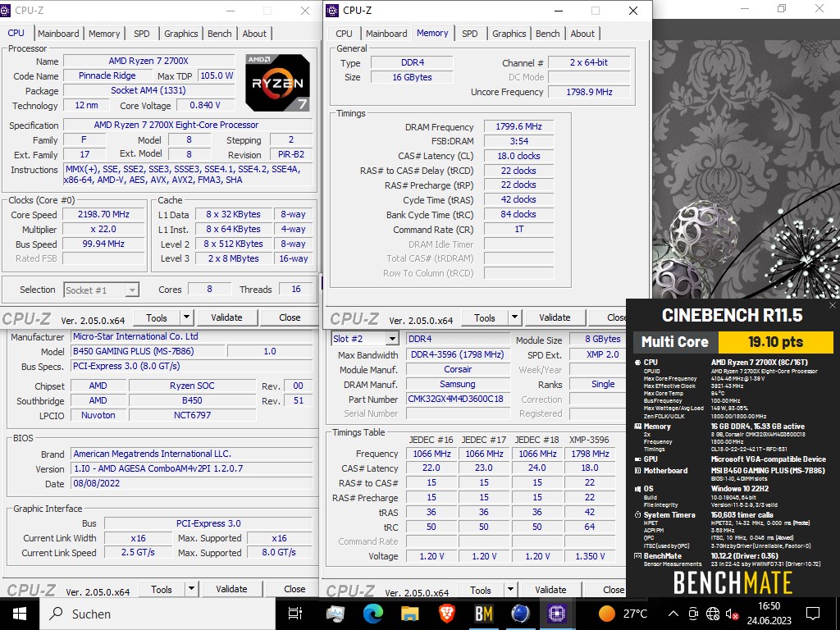The image size is (840, 630).
Task: Click the CPU chip icon in BenchMate panel
Action: pos(637,363)
